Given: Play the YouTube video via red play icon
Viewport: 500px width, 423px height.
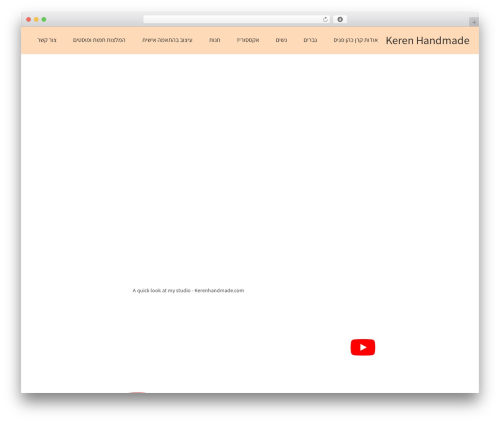Looking at the screenshot, I should pyautogui.click(x=363, y=347).
